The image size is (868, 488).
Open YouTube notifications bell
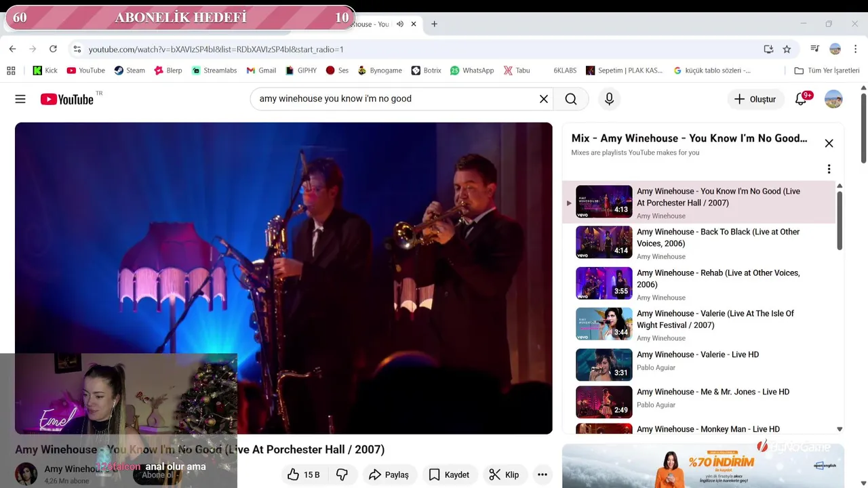[802, 99]
